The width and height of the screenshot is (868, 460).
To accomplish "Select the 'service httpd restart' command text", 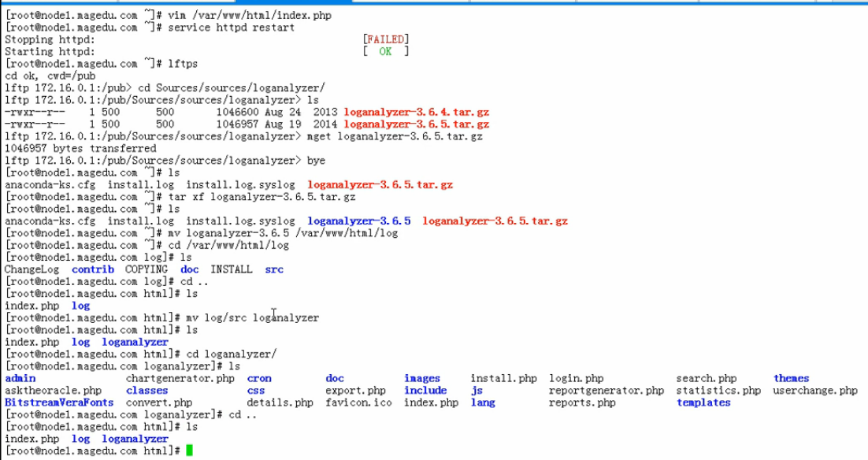I will 232,27.
